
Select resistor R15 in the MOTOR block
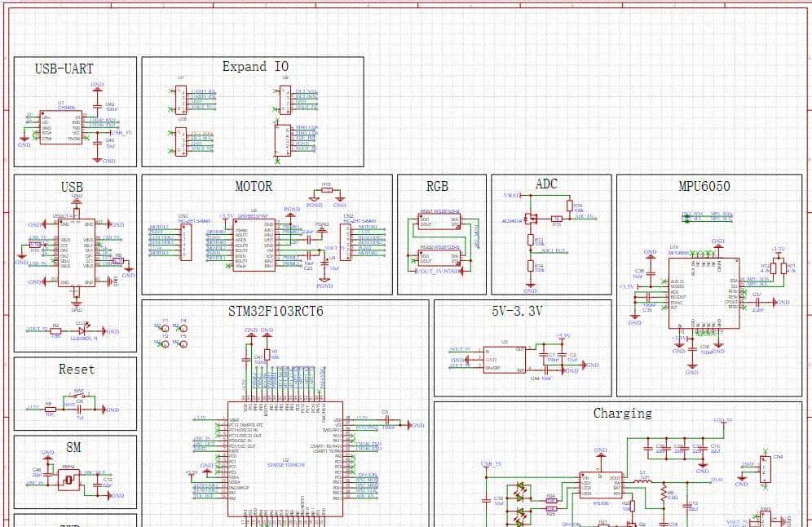[x=326, y=190]
